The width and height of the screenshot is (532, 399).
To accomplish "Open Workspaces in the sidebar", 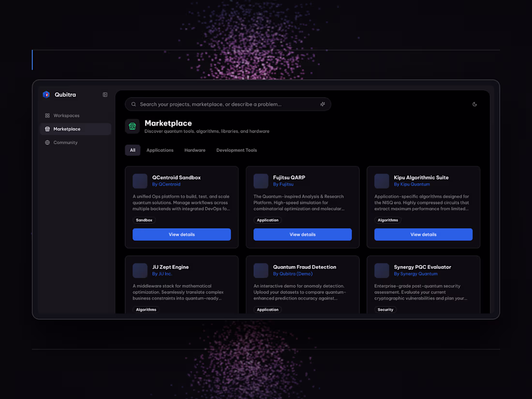I will click(x=75, y=116).
